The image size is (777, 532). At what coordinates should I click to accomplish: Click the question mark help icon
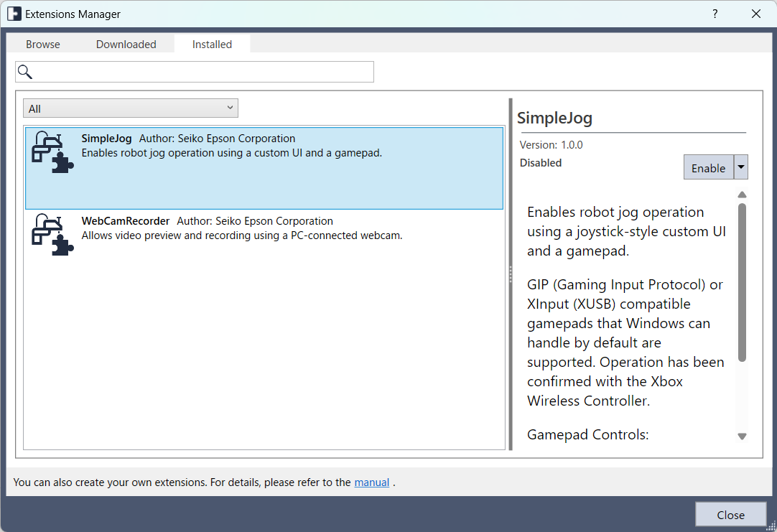715,14
